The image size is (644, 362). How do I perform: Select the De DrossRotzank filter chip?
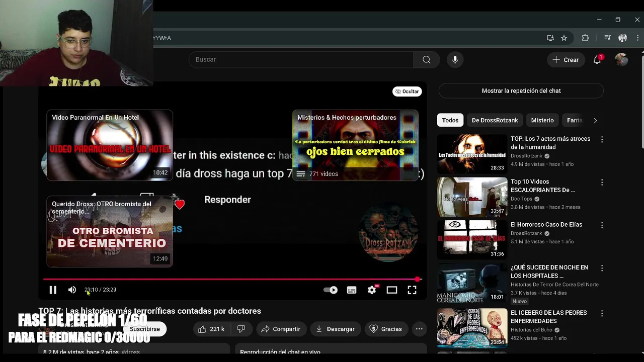[495, 120]
